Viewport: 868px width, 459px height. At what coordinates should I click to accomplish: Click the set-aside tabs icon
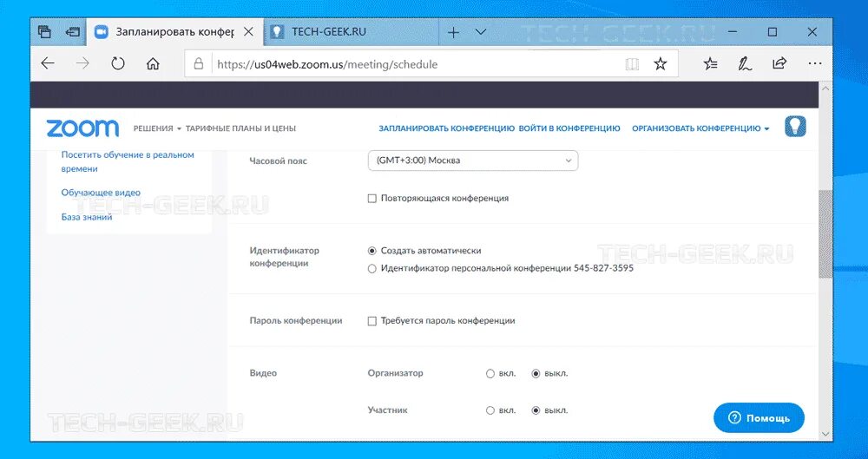pos(45,31)
